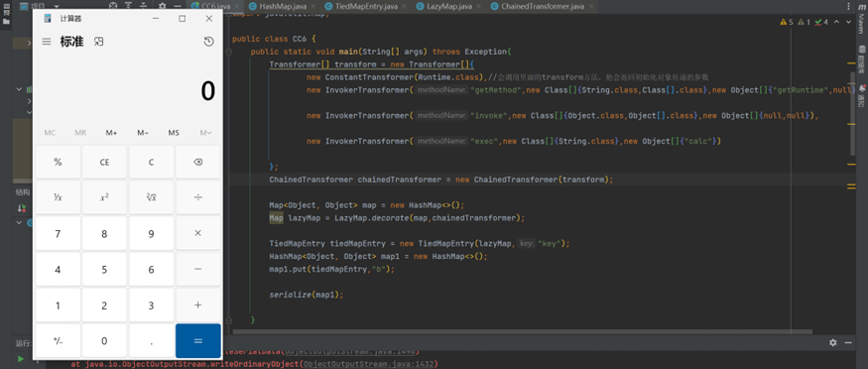
Task: Click the blue equals key
Action: tap(198, 341)
